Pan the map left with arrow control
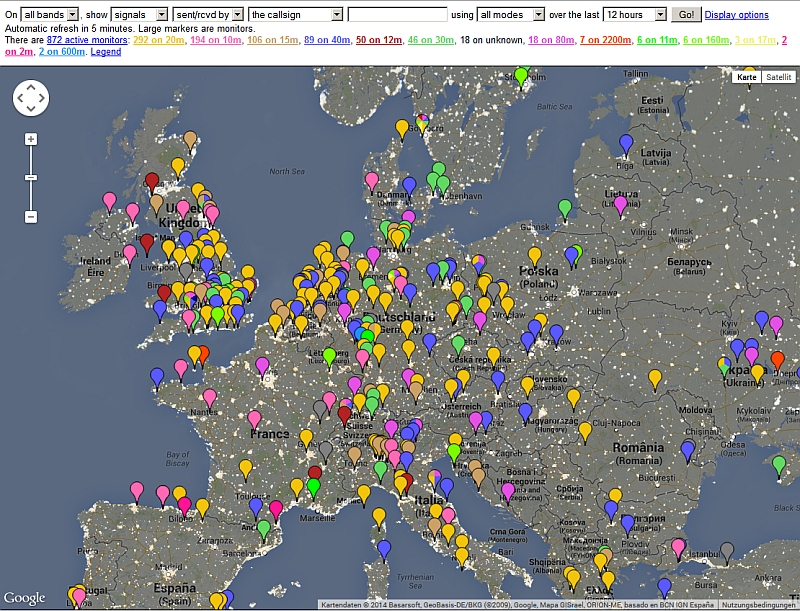This screenshot has width=800, height=611. point(20,98)
